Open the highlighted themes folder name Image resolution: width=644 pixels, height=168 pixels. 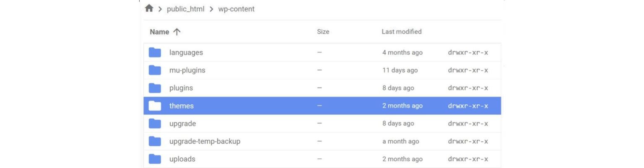click(x=181, y=106)
